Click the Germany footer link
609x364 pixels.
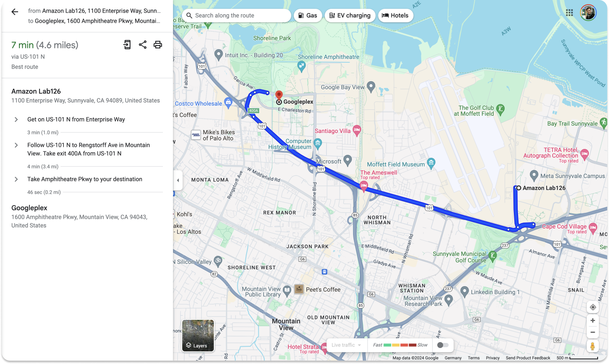(453, 358)
